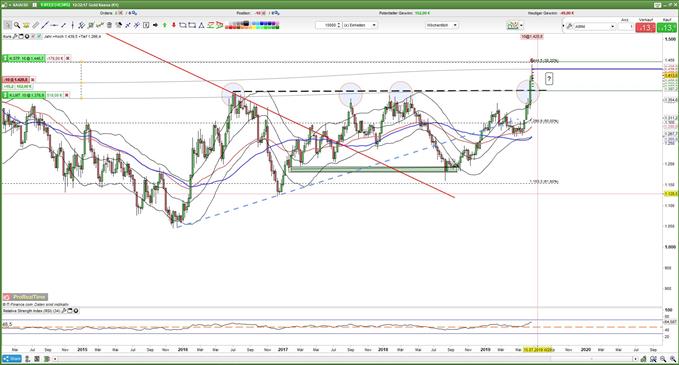
Task: Pick the black right-arrow marker tool
Action: pyautogui.click(x=155, y=25)
